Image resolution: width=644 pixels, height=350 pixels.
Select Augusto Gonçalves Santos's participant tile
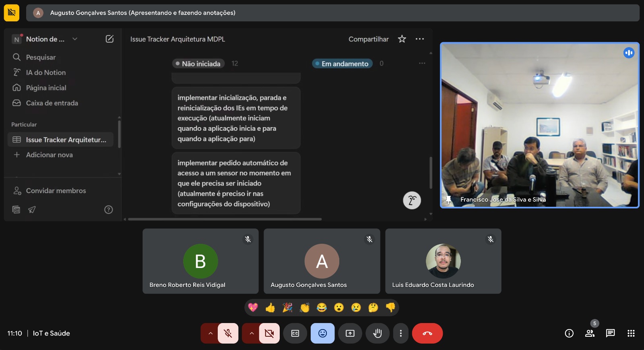pos(322,261)
